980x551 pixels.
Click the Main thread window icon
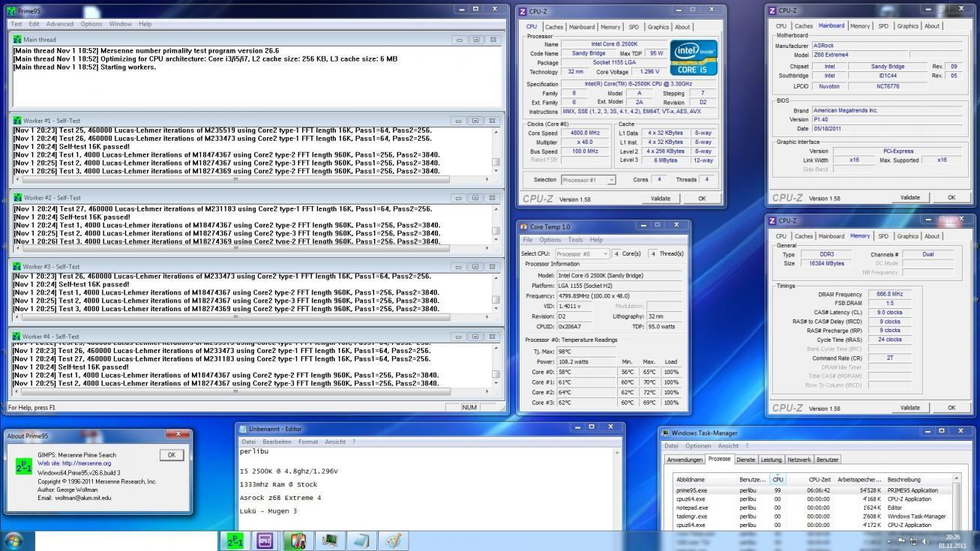click(x=17, y=39)
